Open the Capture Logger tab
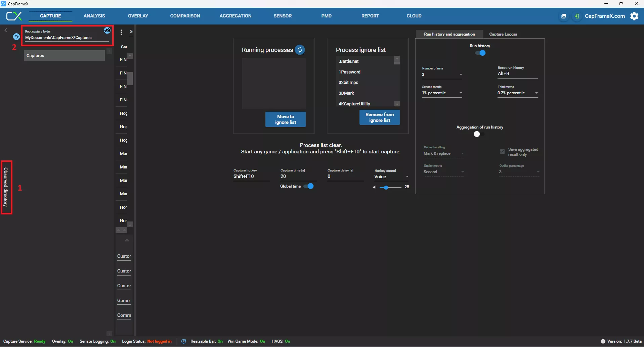Screen dimensions: 644x347 [503, 34]
